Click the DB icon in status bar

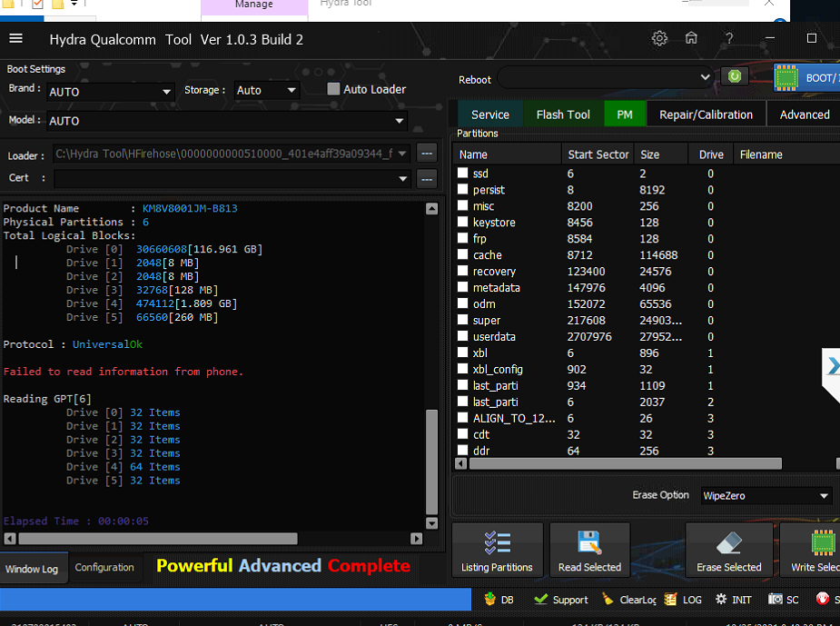(x=489, y=600)
